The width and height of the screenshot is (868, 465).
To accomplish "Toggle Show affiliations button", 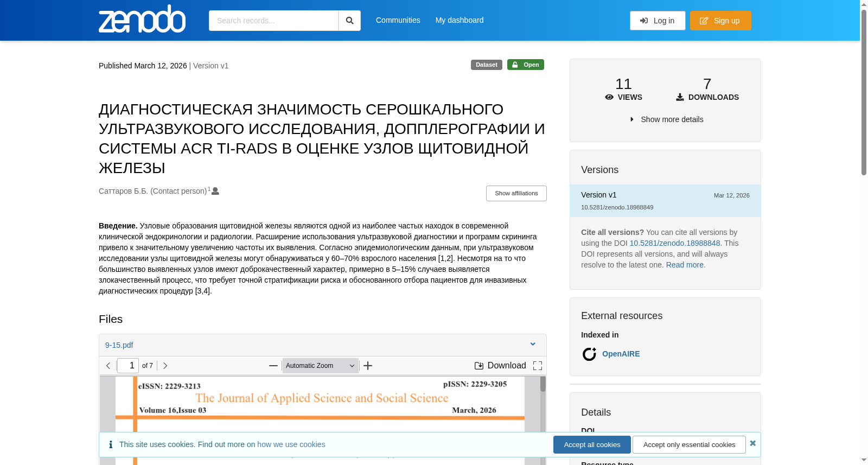I will (516, 193).
